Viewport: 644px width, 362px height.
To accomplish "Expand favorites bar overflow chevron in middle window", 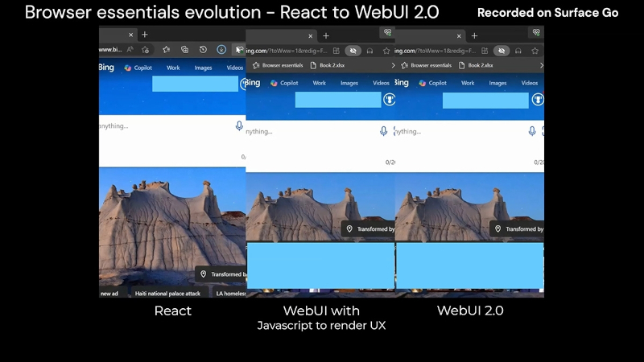I will pyautogui.click(x=393, y=65).
